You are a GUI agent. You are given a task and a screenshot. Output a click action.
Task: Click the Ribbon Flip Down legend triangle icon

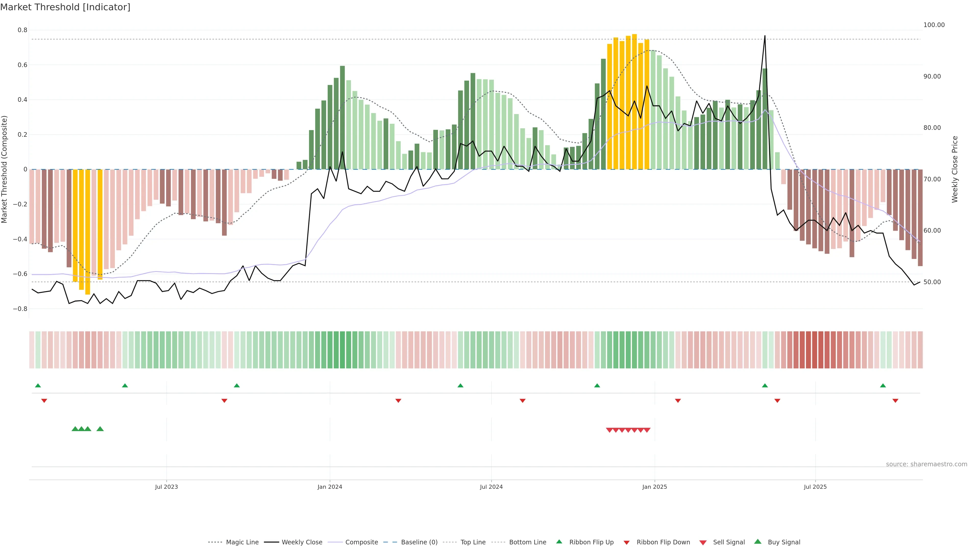(x=626, y=543)
